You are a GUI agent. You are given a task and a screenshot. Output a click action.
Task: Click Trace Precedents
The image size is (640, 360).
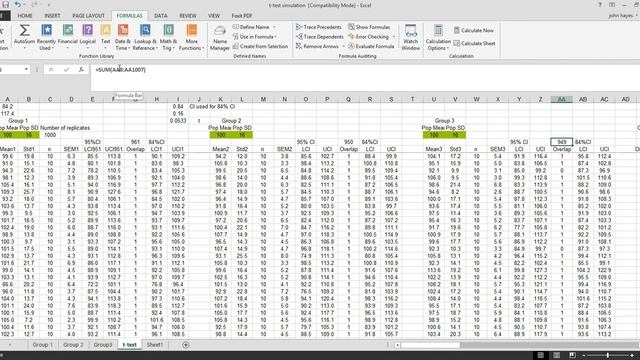point(319,27)
